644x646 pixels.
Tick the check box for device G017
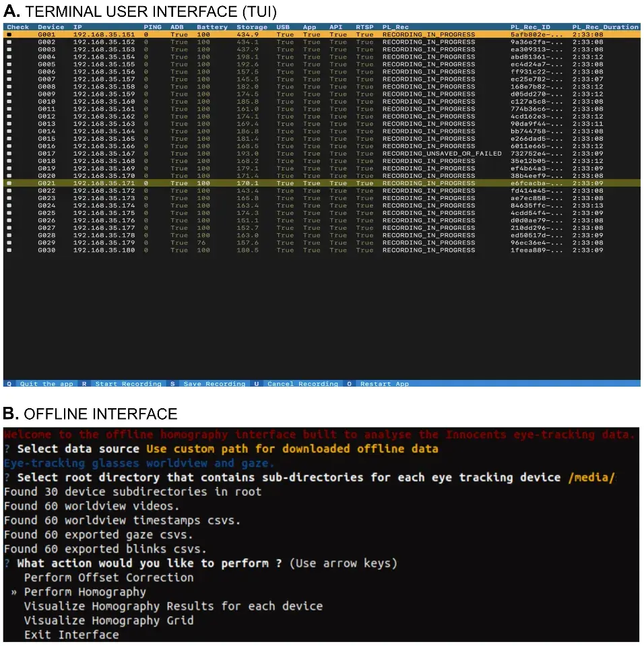click(x=9, y=154)
